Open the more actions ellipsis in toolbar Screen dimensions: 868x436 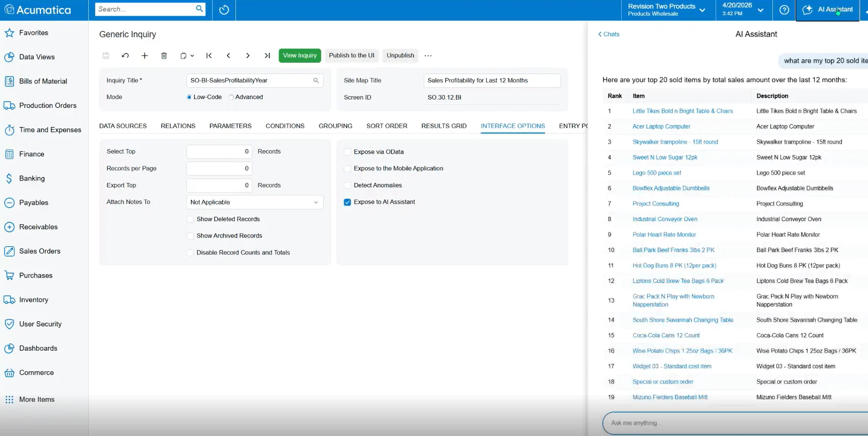pos(428,55)
